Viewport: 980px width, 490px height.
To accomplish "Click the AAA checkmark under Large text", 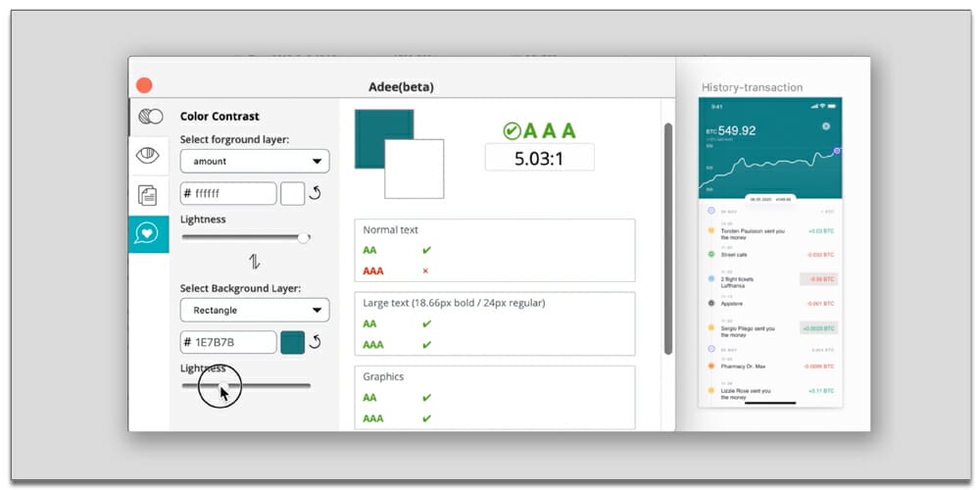I will (427, 345).
